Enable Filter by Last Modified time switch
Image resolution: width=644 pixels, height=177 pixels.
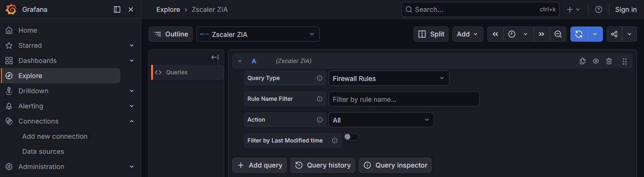[351, 137]
